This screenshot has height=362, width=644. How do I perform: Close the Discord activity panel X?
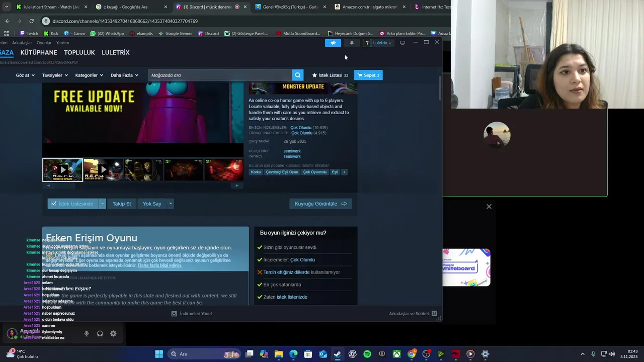[x=489, y=207]
